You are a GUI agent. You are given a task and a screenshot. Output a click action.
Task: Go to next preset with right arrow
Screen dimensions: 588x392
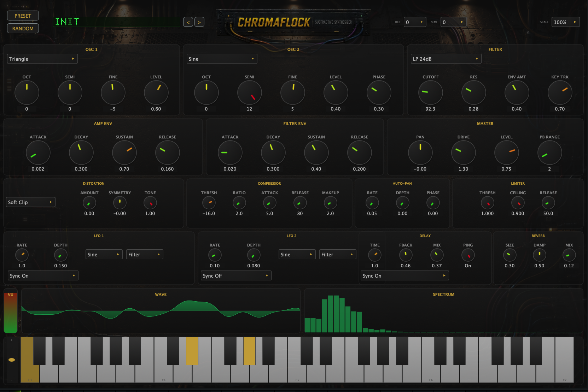click(199, 22)
